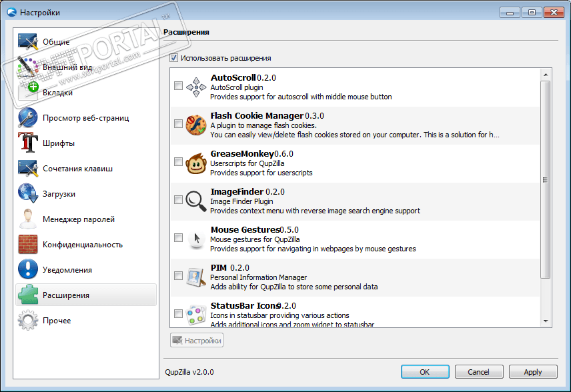The width and height of the screenshot is (571, 392).
Task: Click the extensions list scrollbar thumb
Action: [545, 180]
